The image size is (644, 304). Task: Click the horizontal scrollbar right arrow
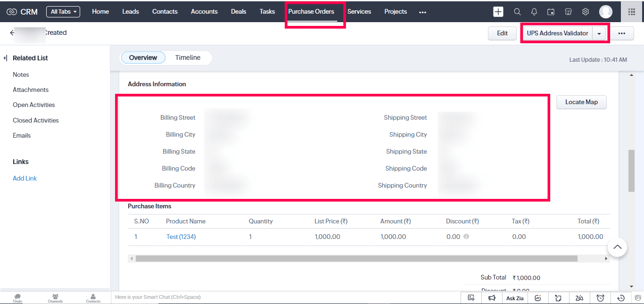(x=606, y=258)
